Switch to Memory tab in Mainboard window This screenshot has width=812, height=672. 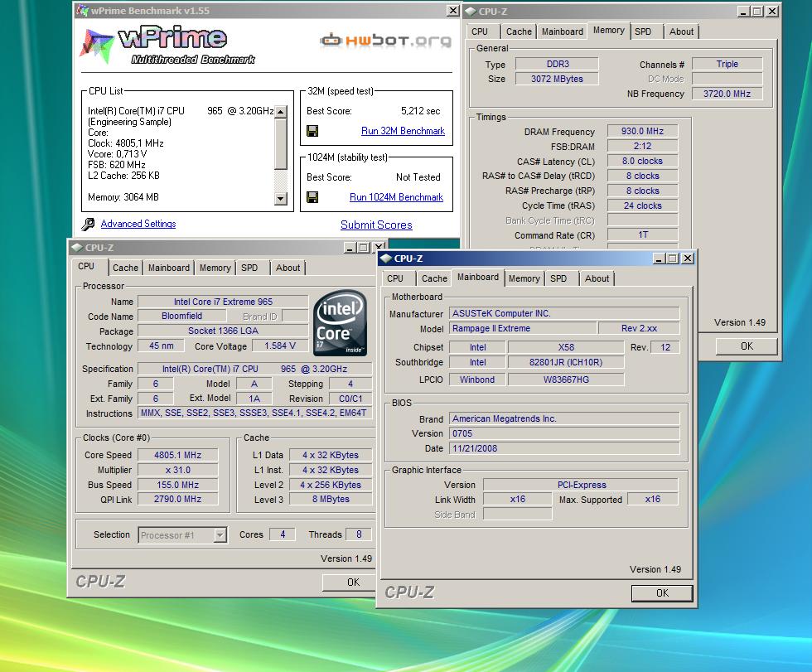[x=524, y=278]
